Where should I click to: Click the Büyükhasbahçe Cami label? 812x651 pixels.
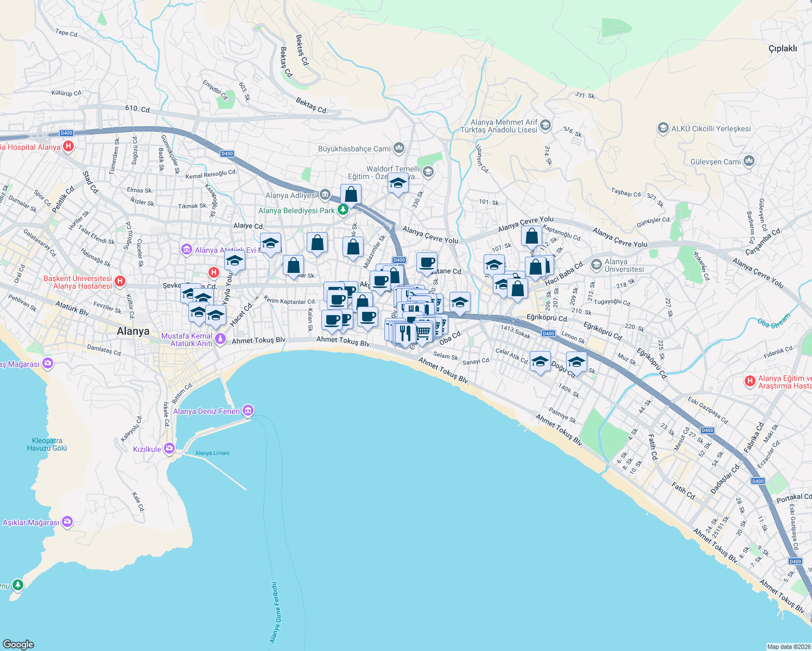[x=354, y=148]
